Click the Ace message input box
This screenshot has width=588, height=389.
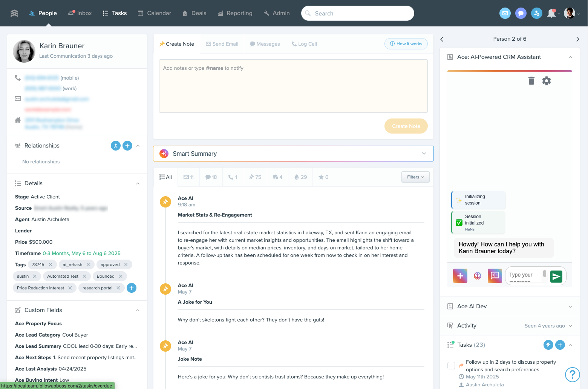[x=525, y=276]
